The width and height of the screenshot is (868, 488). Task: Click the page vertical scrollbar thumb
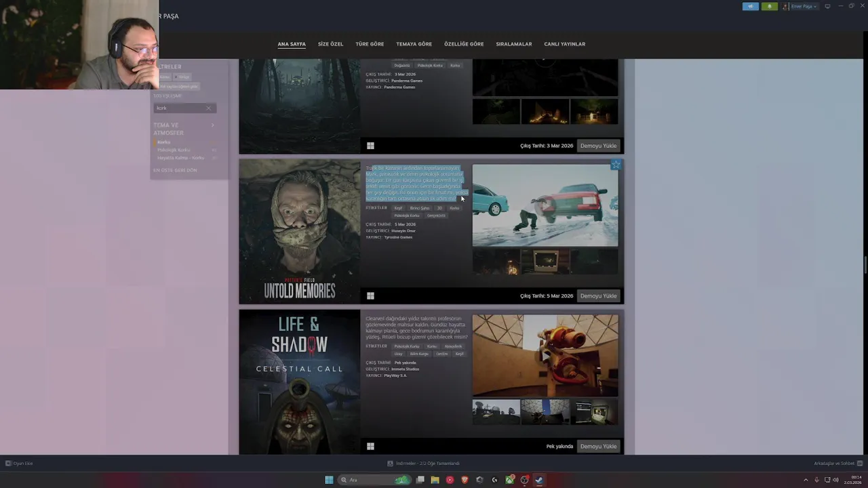865,266
